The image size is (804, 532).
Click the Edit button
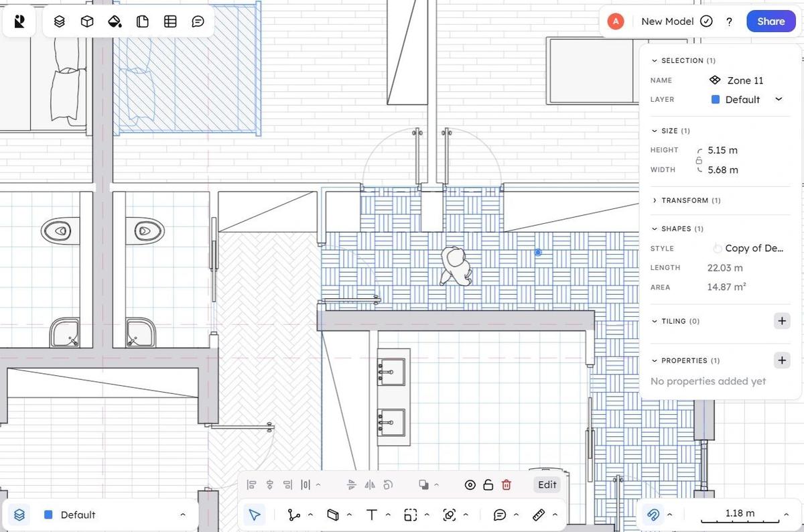pos(547,484)
